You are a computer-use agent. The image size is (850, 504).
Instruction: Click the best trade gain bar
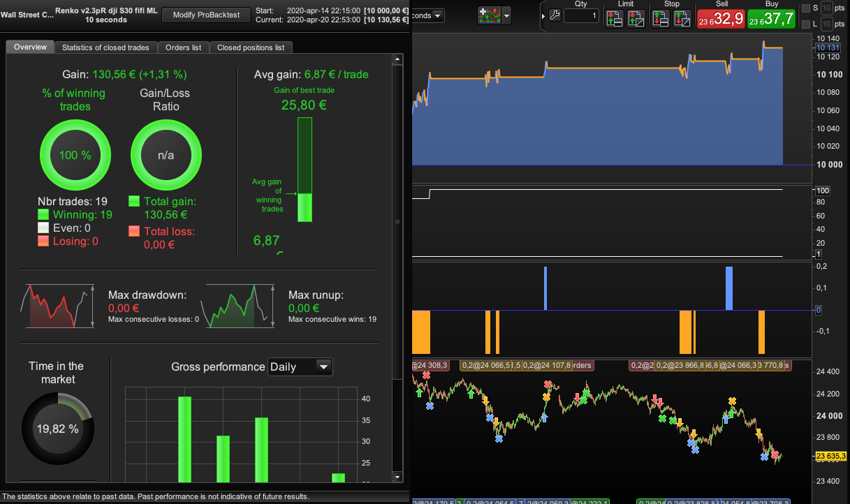tap(305, 170)
